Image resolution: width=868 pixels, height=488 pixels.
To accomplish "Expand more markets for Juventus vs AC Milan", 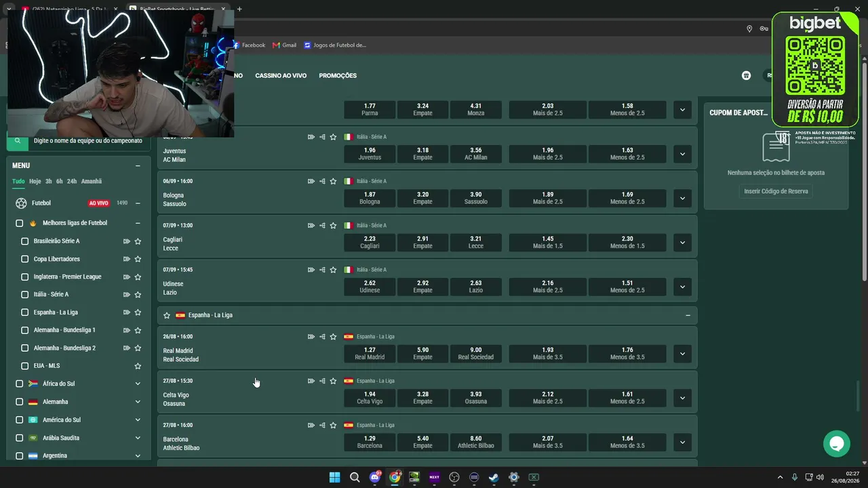I will pyautogui.click(x=682, y=154).
